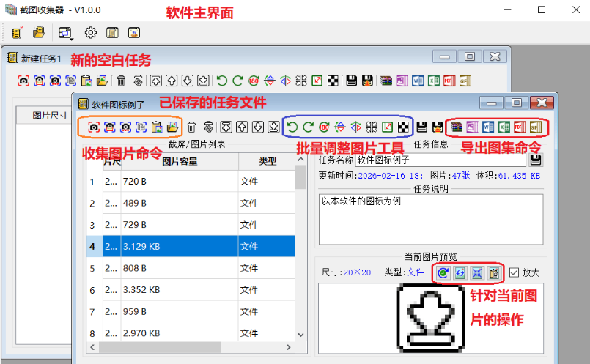Viewport: 590px width, 364px height.
Task: Open a saved task file from main toolbar
Action: pos(38,33)
